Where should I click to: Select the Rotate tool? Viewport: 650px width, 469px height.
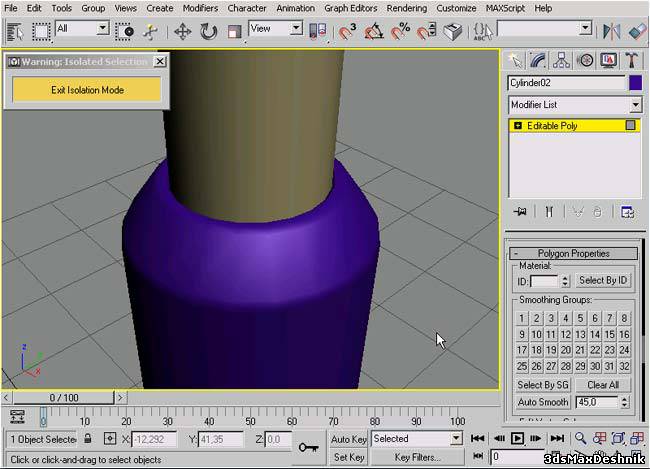[x=208, y=32]
